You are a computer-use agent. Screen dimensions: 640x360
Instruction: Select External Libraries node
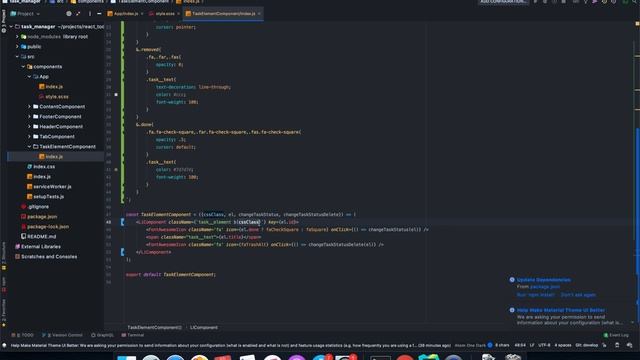[x=38, y=247]
